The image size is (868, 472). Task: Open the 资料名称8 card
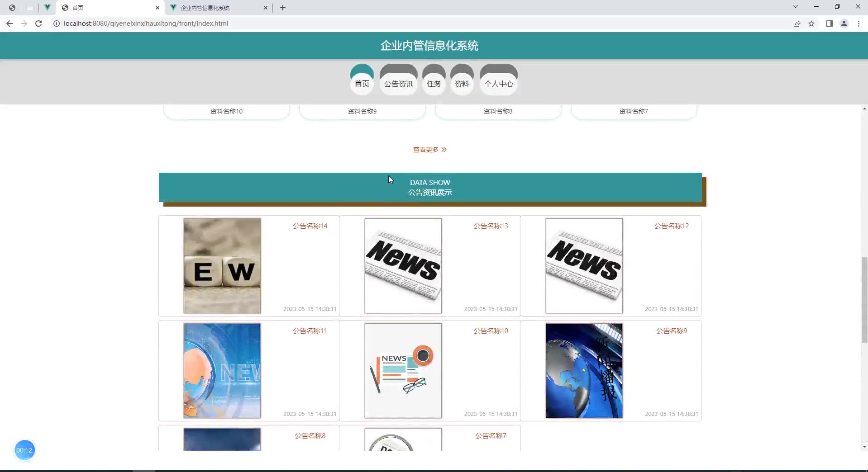pyautogui.click(x=498, y=112)
